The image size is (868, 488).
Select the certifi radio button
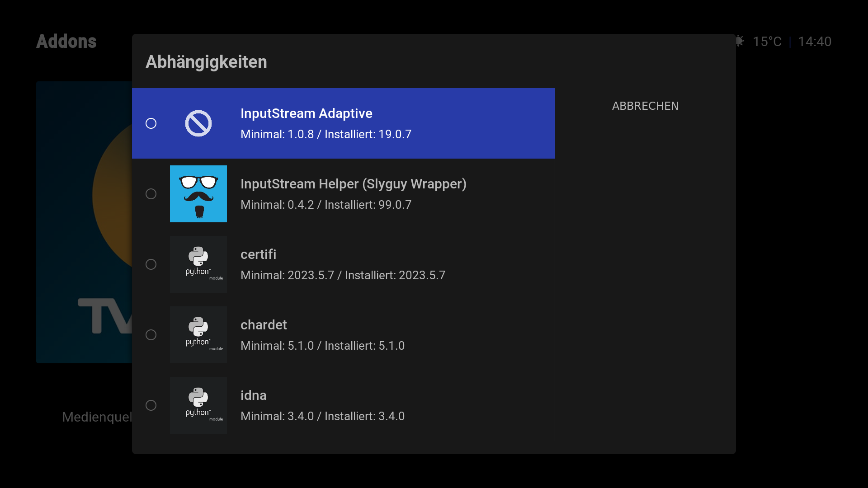[151, 264]
